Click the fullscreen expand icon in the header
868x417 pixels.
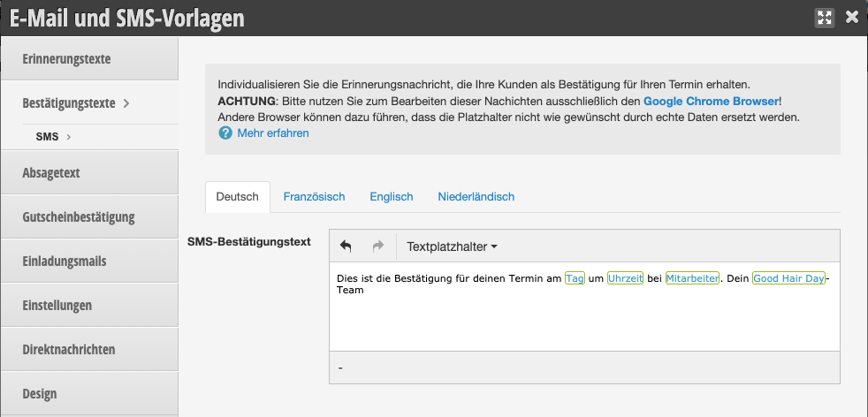point(825,18)
